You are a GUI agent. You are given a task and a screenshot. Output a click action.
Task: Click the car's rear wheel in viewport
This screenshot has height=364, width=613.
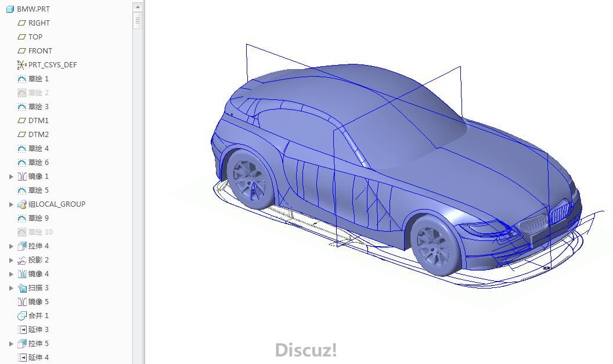click(250, 179)
